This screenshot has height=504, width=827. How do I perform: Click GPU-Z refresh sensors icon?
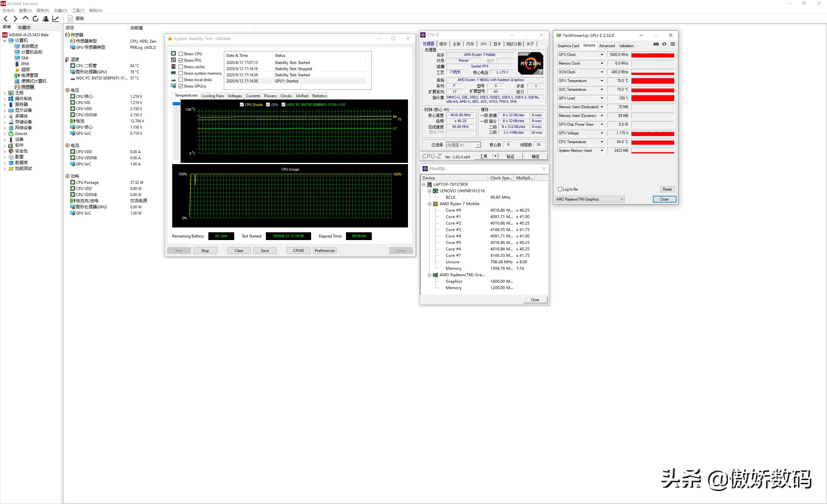point(664,44)
